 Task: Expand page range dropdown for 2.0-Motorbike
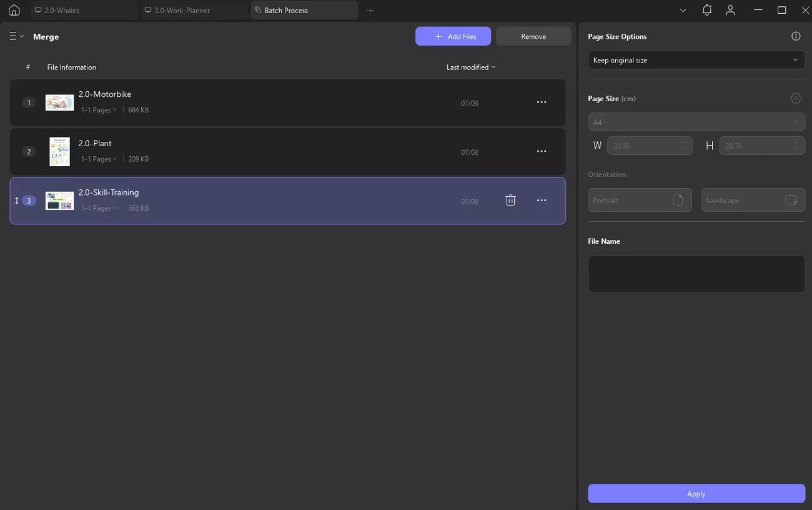click(99, 110)
